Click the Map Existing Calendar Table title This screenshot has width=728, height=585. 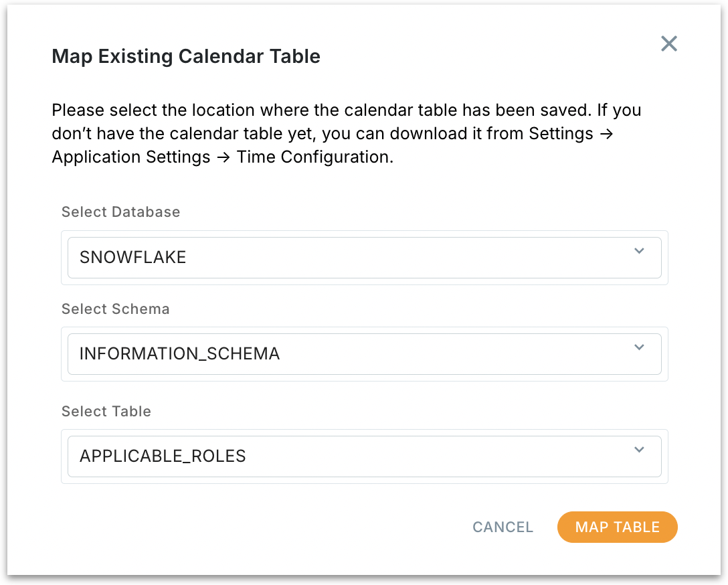(186, 56)
